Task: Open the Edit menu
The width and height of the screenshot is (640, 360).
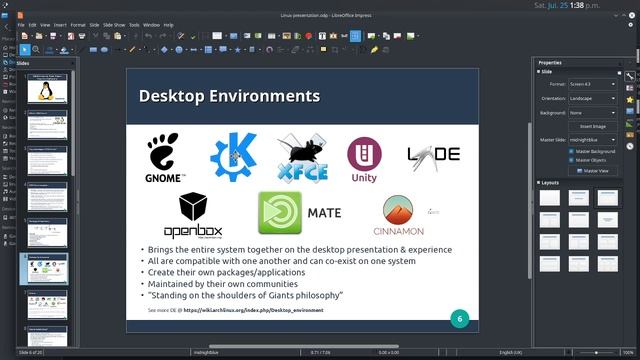Action: coord(33,25)
